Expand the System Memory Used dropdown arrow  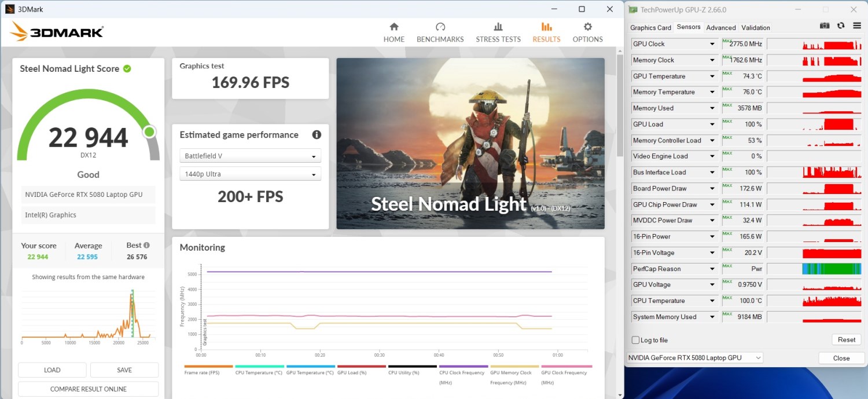(712, 317)
